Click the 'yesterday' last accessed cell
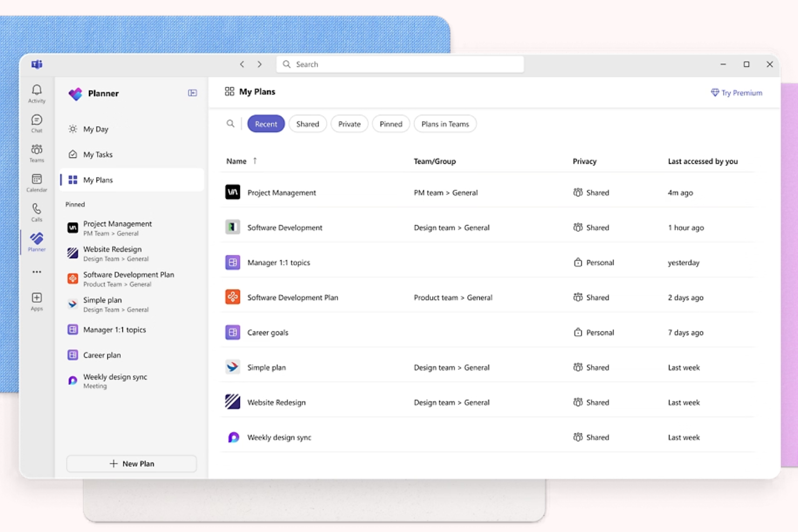Screen dimensions: 798x532 684,262
